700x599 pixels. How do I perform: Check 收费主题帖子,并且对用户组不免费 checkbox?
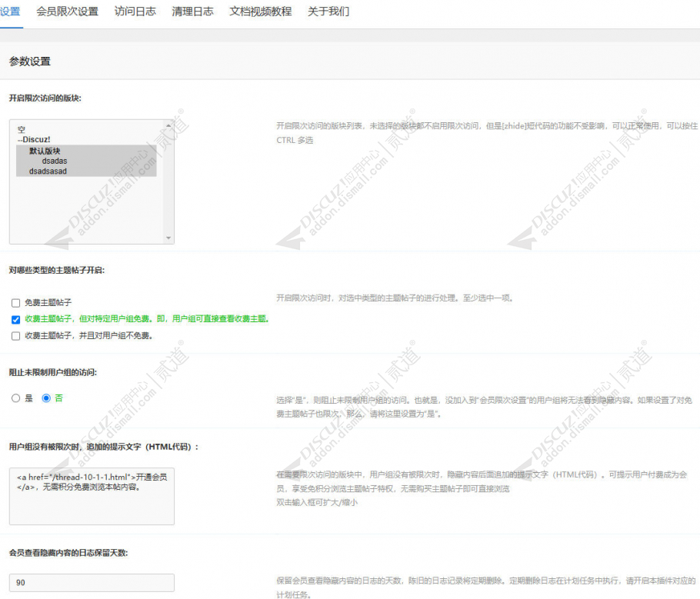point(15,336)
